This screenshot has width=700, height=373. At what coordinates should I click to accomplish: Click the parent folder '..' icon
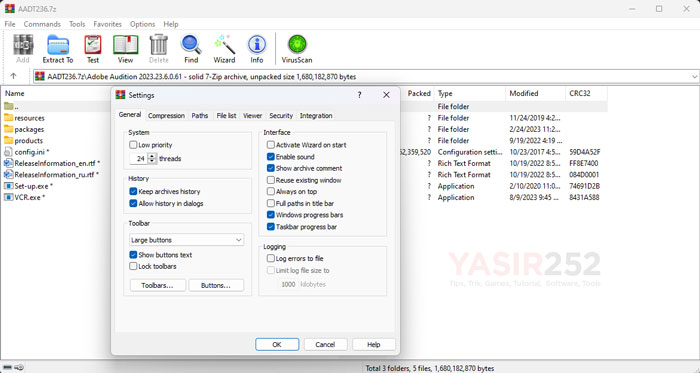[8, 106]
